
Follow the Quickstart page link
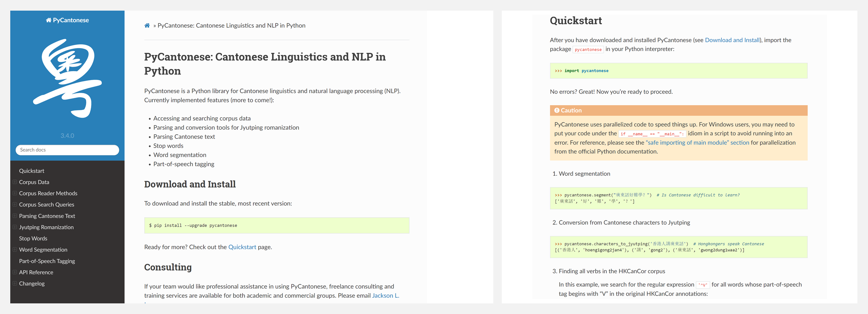click(242, 247)
